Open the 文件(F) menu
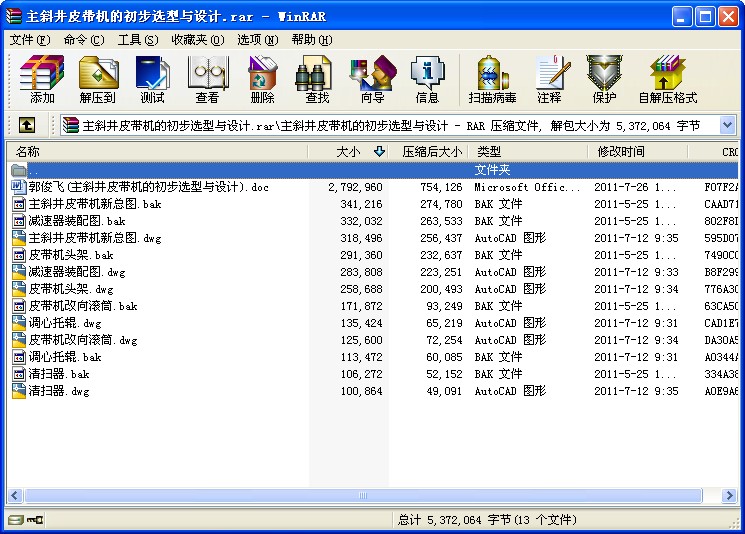745x534 pixels. point(30,40)
